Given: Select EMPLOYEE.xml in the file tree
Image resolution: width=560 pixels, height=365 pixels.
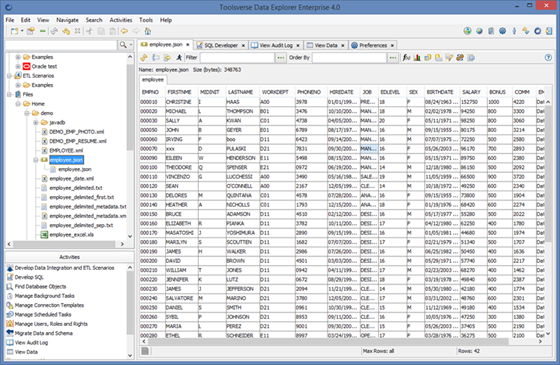Looking at the screenshot, I should click(66, 150).
